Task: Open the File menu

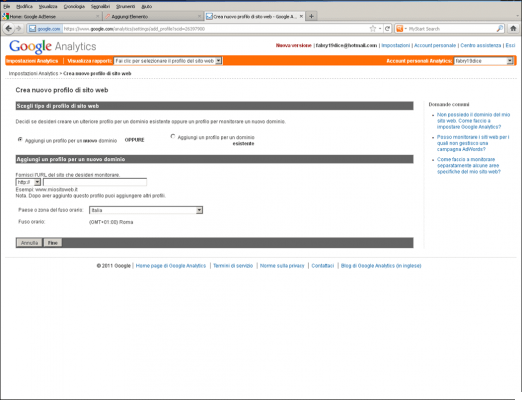Action: pos(6,6)
